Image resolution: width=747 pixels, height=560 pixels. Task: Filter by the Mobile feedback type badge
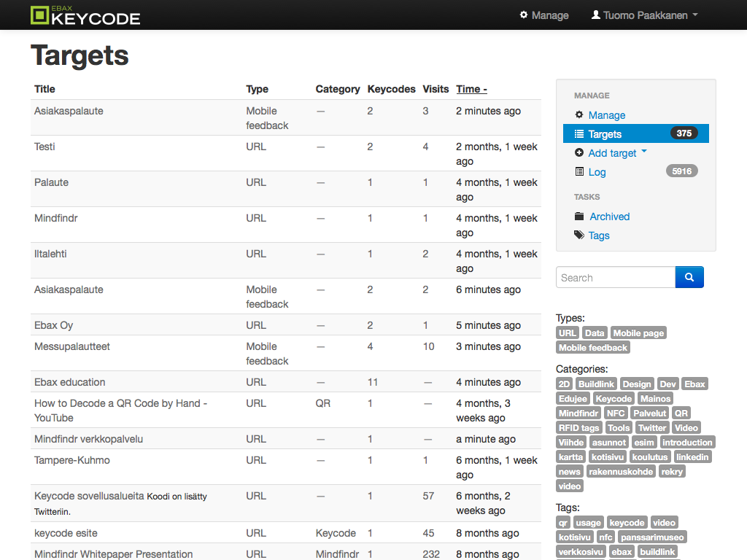point(592,348)
